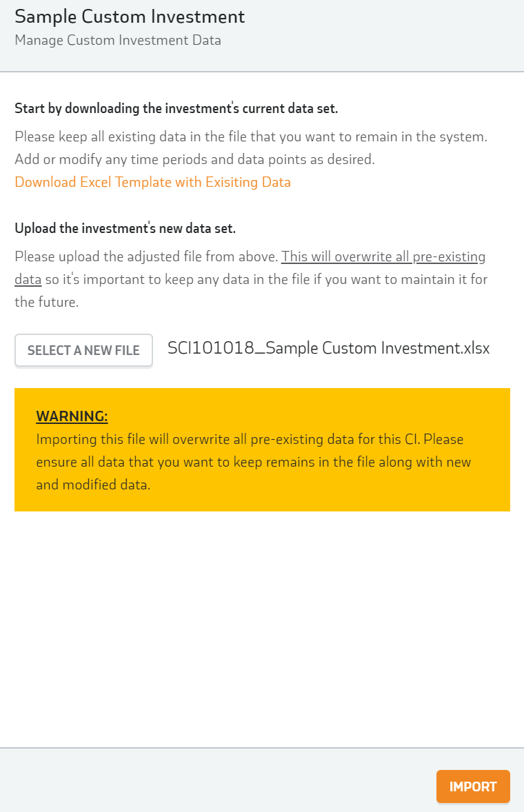Viewport: 524px width, 812px height.
Task: Click the Sample Custom Investment title
Action: point(130,17)
